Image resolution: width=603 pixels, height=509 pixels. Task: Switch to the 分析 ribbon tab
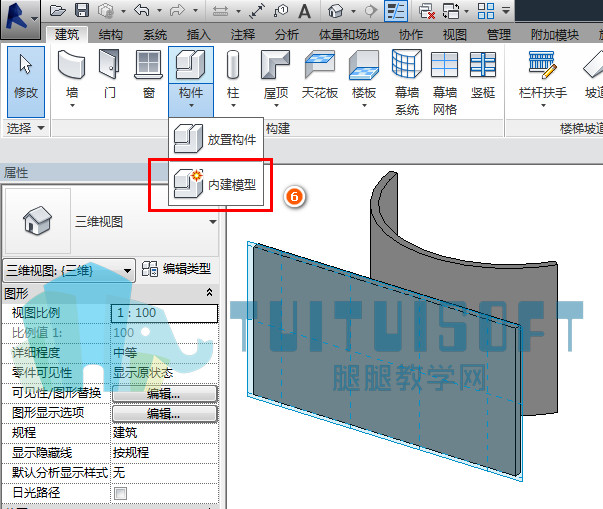pyautogui.click(x=287, y=35)
